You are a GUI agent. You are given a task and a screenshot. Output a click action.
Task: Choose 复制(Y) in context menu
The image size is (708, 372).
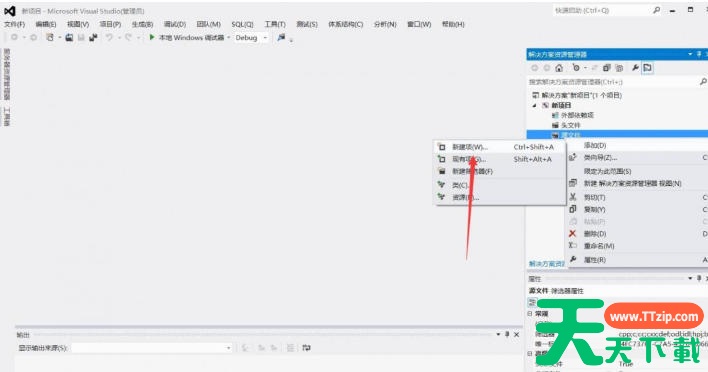click(x=638, y=209)
